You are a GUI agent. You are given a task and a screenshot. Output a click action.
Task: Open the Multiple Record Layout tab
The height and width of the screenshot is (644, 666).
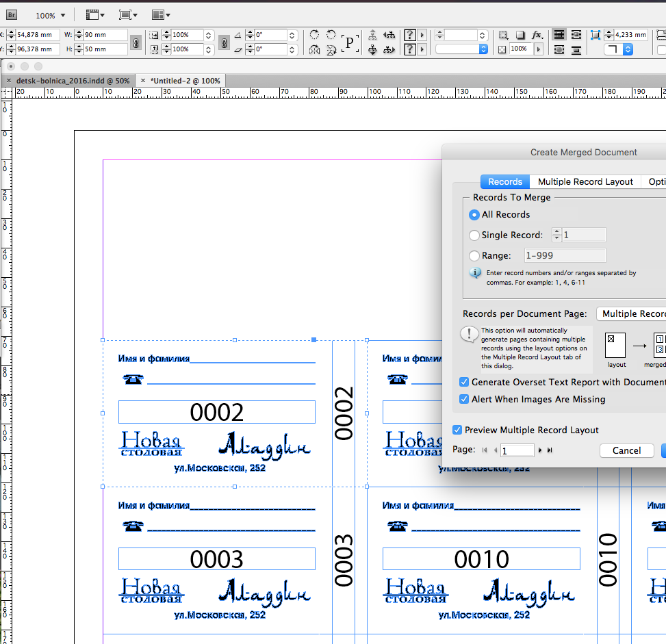585,182
